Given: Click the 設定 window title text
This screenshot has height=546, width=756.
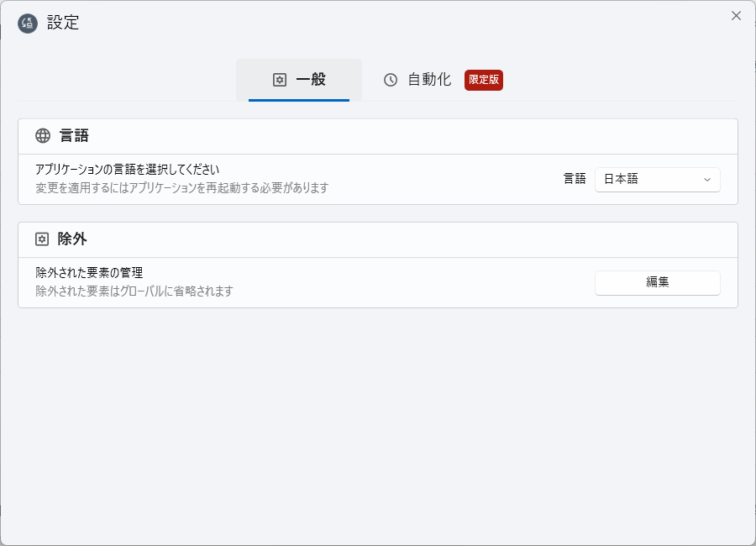Looking at the screenshot, I should coord(63,24).
